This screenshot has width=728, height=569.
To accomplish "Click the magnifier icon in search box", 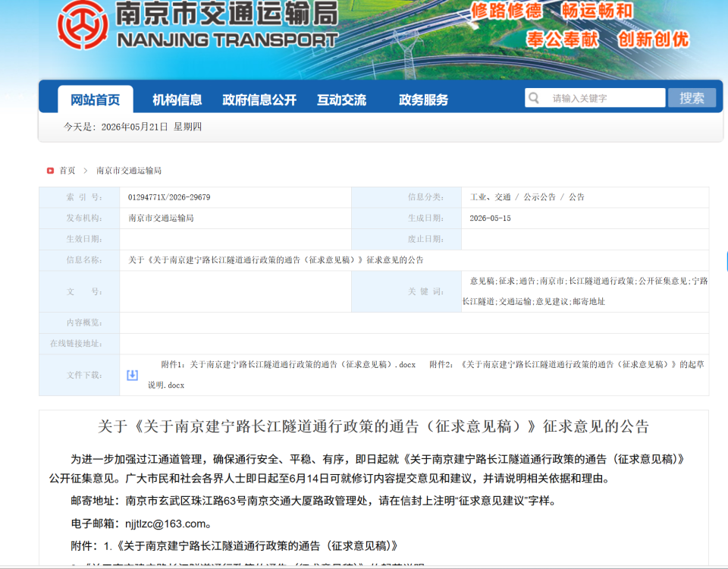I will (534, 98).
